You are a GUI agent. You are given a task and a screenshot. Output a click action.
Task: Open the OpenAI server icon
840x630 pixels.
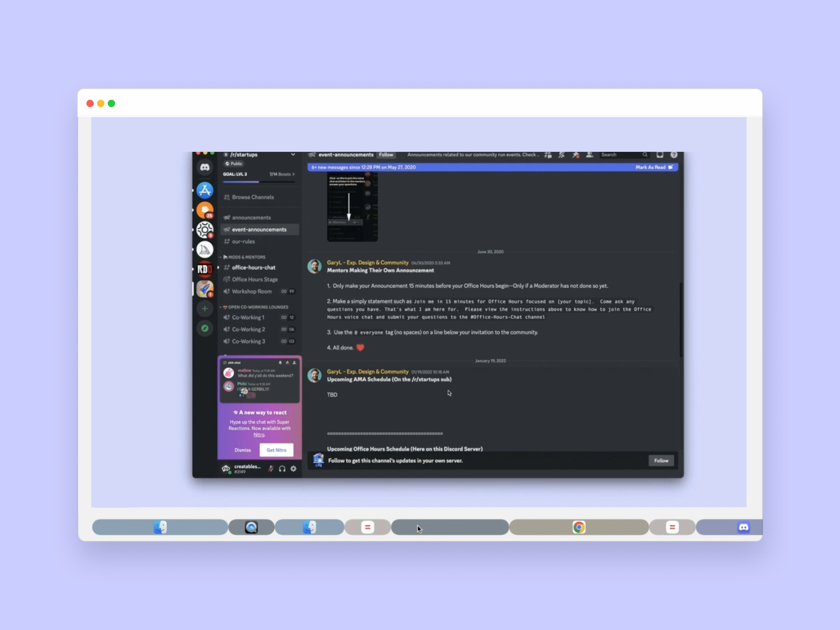pyautogui.click(x=205, y=230)
